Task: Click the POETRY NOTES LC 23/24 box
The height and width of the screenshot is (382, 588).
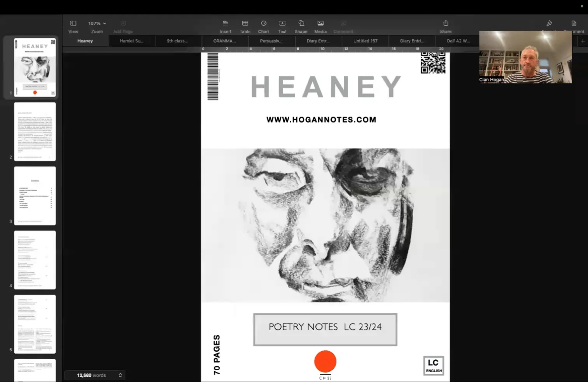Action: 325,329
